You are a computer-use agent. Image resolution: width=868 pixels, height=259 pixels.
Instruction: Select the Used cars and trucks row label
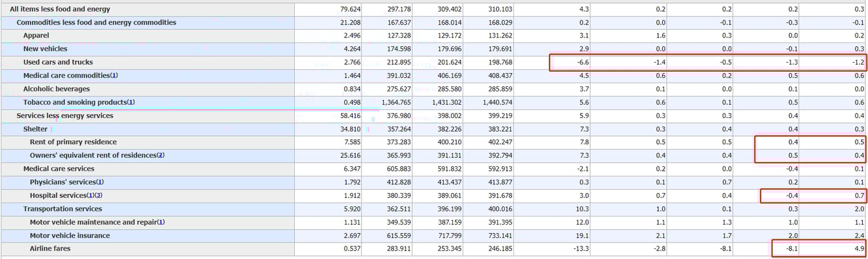click(58, 62)
